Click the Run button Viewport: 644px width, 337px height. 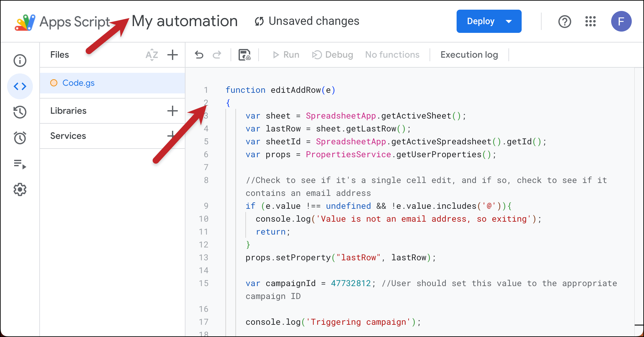(286, 55)
